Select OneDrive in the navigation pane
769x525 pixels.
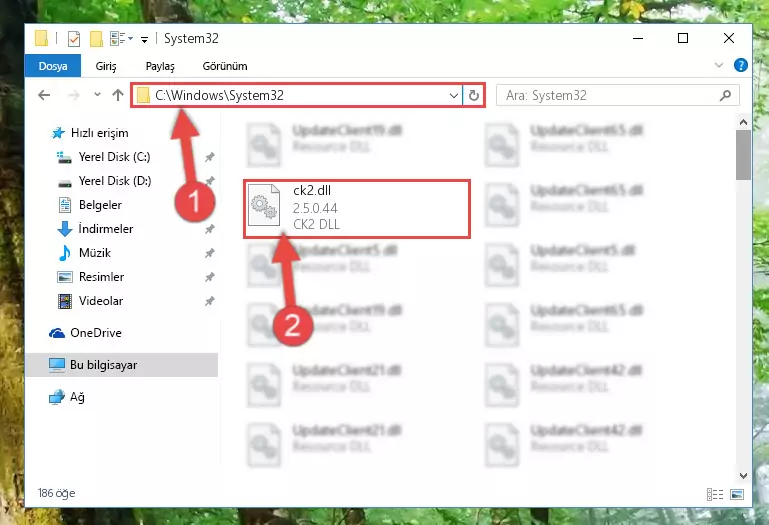[x=85, y=333]
